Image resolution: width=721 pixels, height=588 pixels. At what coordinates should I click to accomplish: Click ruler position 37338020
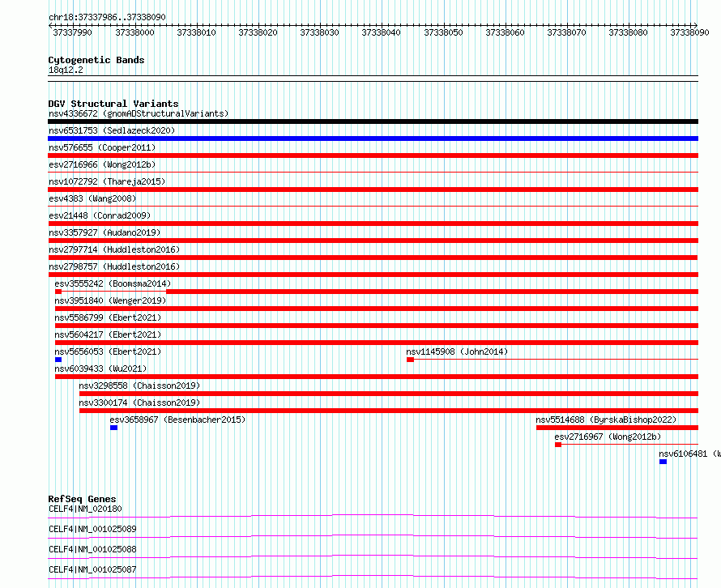258,32
